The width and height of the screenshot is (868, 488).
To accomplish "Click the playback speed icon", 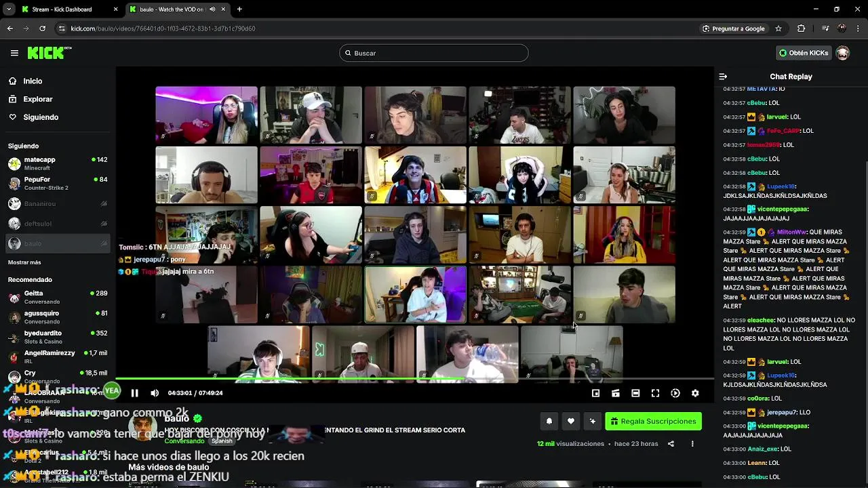I will (x=675, y=393).
